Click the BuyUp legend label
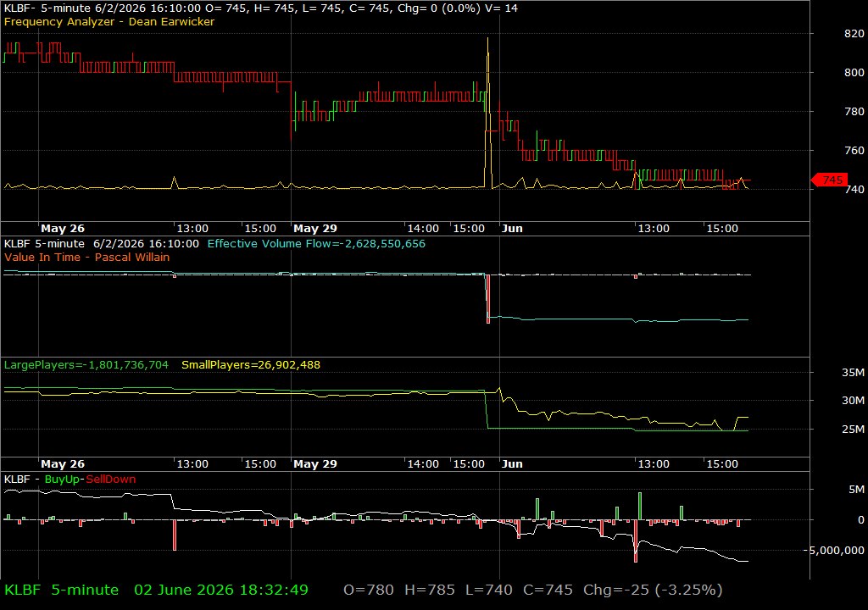This screenshot has width=868, height=610. coord(62,479)
